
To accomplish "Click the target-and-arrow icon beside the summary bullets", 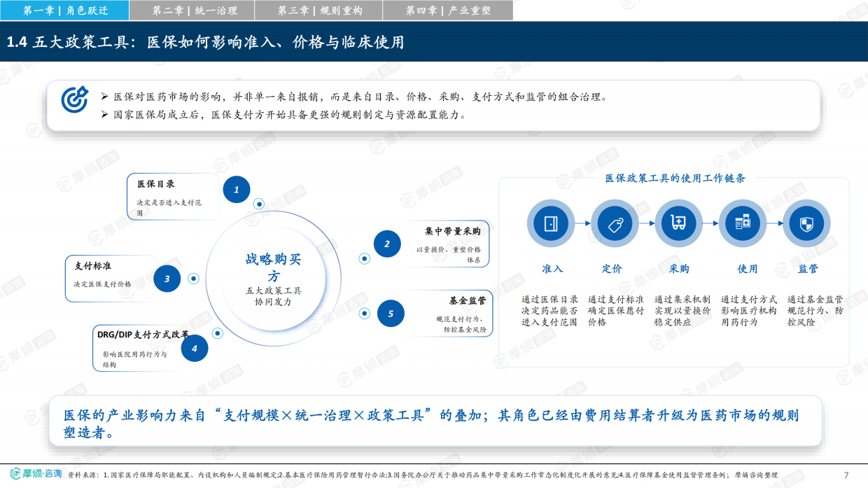I will [x=74, y=99].
